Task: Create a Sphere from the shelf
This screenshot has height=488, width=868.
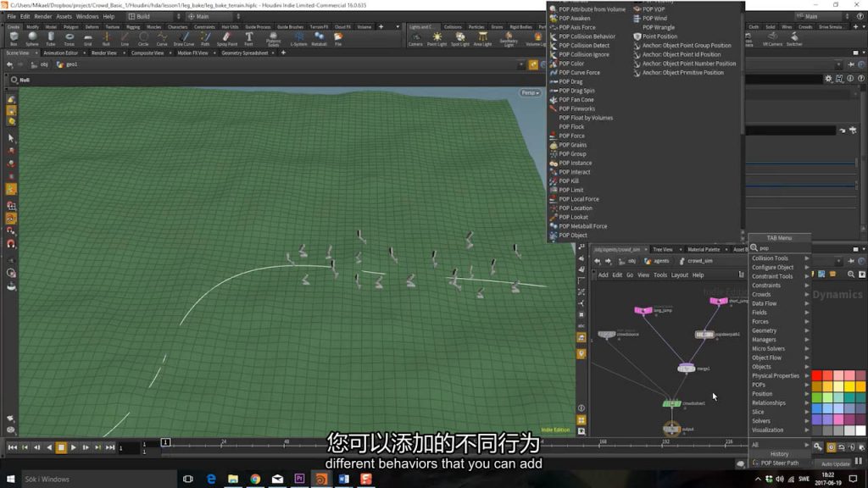Action: 32,38
